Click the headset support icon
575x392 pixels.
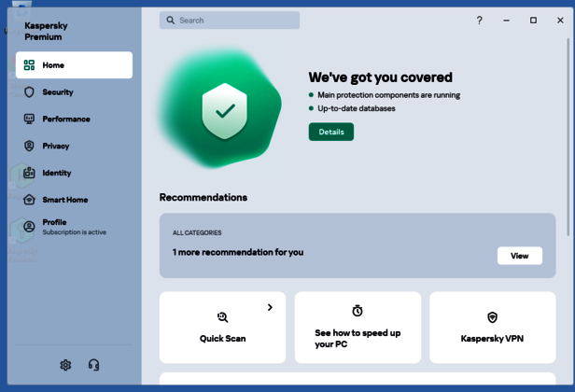click(x=93, y=365)
